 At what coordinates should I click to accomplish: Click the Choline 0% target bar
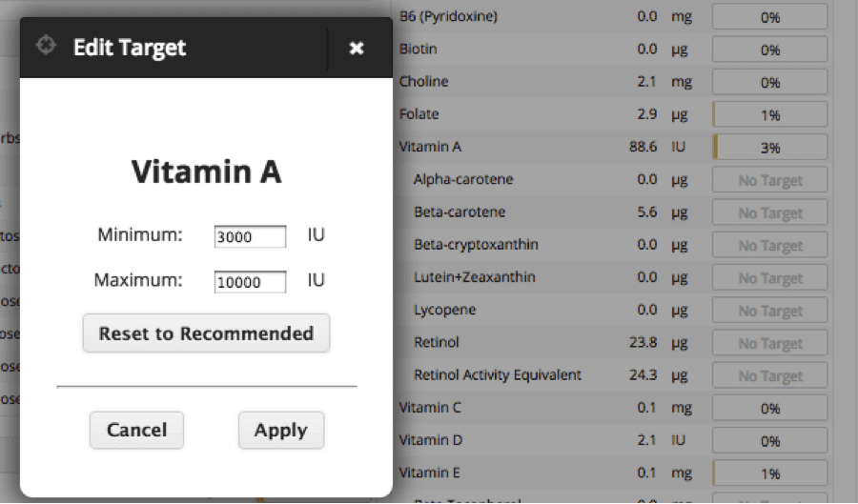(x=770, y=82)
